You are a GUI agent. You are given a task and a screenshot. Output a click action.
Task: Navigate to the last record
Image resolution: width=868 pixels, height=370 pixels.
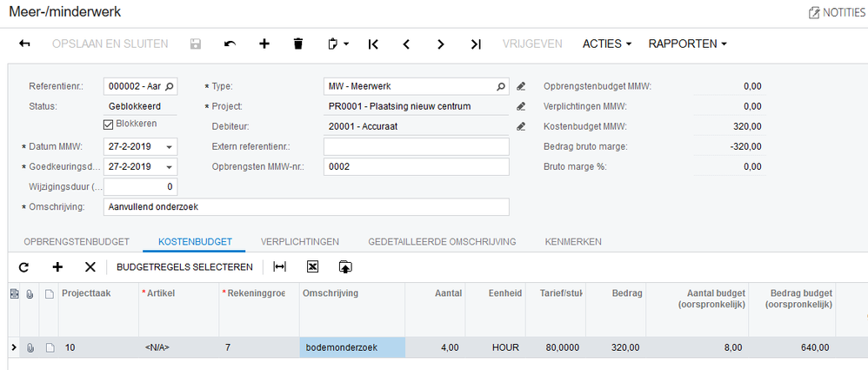tap(475, 44)
